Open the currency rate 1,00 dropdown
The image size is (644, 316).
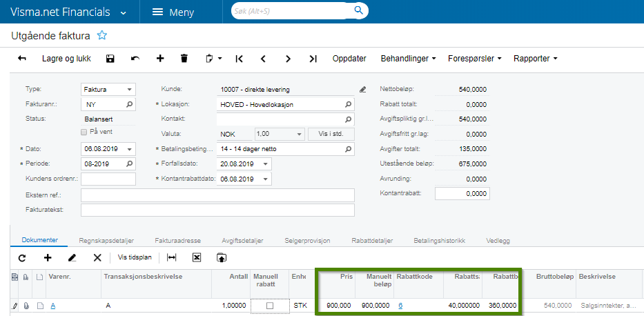299,135
